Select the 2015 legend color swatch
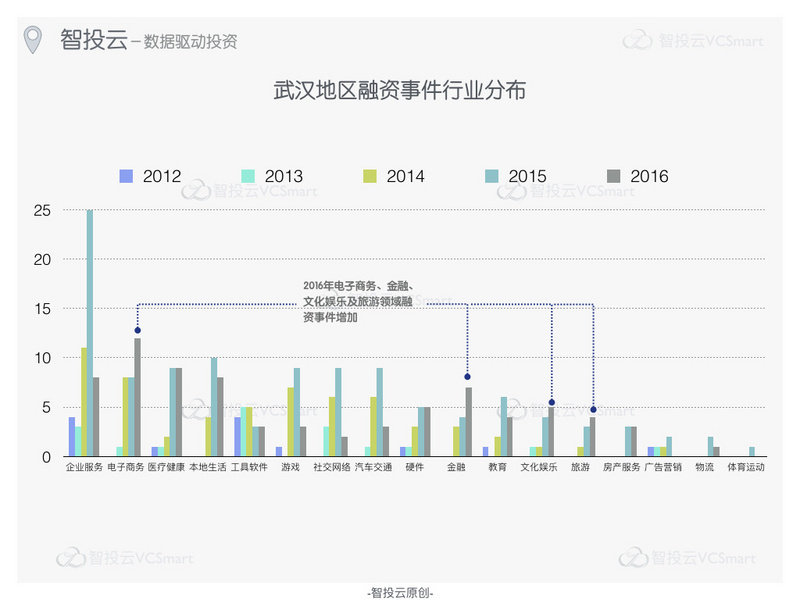The image size is (800, 600). 492,176
